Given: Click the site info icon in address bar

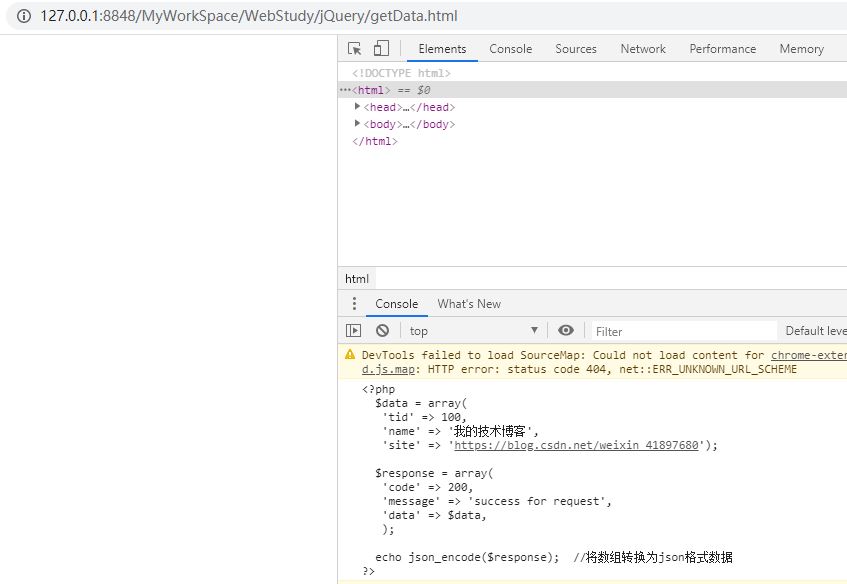Looking at the screenshot, I should [x=22, y=16].
